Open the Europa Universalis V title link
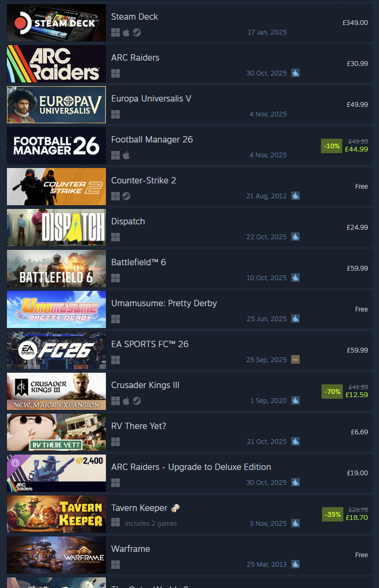379x588 pixels. tap(151, 99)
